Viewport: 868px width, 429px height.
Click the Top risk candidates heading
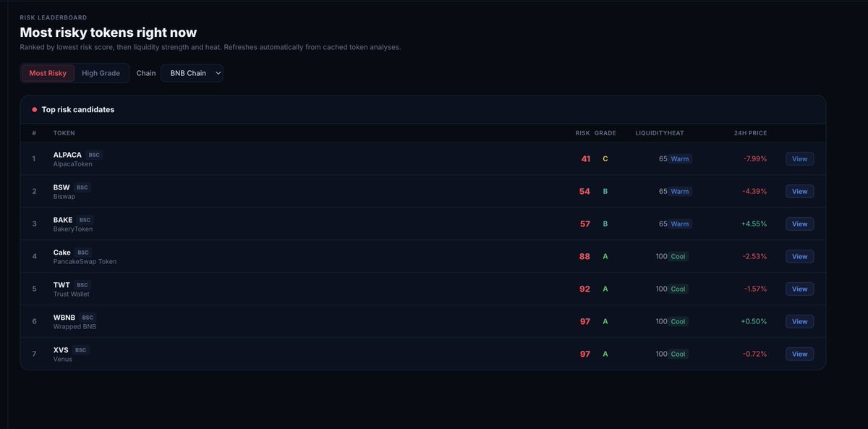coord(78,110)
